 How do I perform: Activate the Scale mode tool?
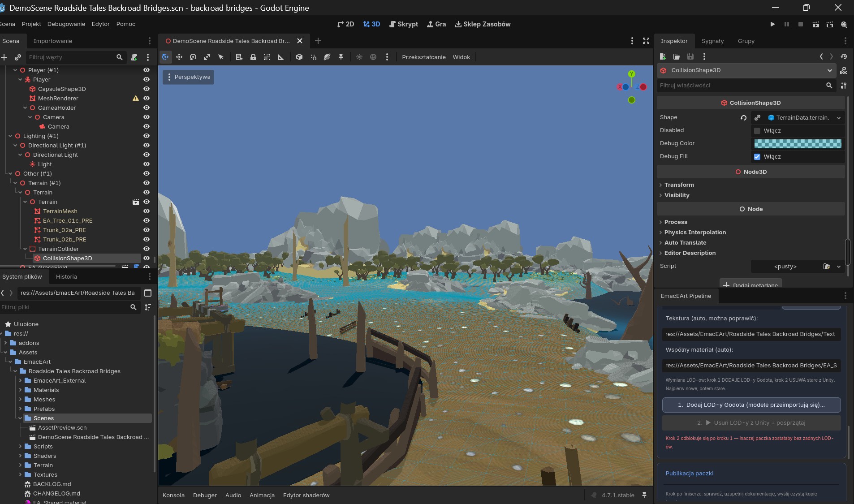(207, 57)
